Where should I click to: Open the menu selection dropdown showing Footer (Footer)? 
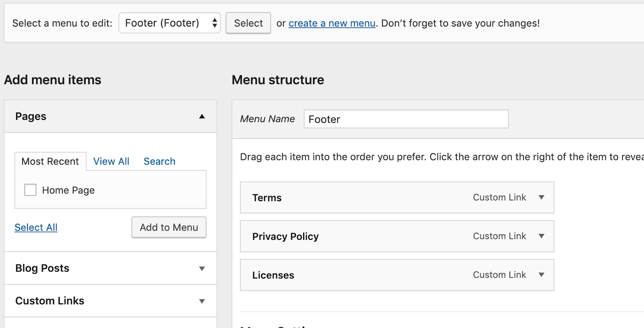tap(169, 23)
